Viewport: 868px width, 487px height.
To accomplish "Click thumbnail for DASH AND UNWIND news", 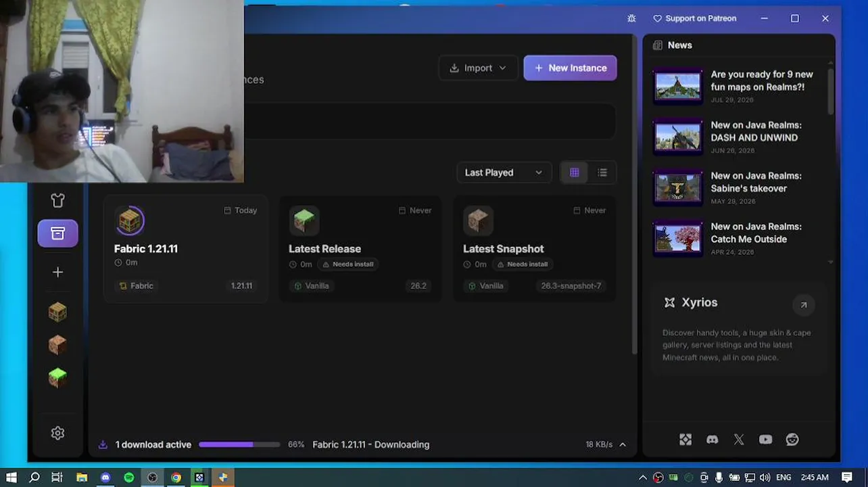I will [x=678, y=137].
